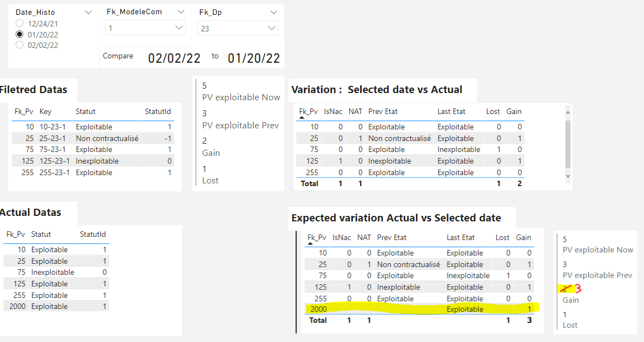
Task: Sort Actual Datas by StatutId column header
Action: click(93, 234)
